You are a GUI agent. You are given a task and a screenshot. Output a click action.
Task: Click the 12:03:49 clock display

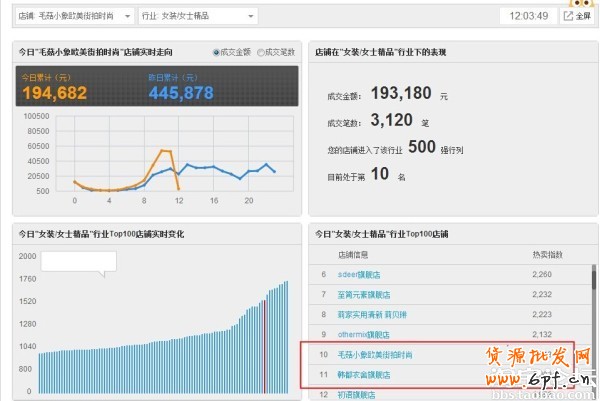pyautogui.click(x=527, y=16)
